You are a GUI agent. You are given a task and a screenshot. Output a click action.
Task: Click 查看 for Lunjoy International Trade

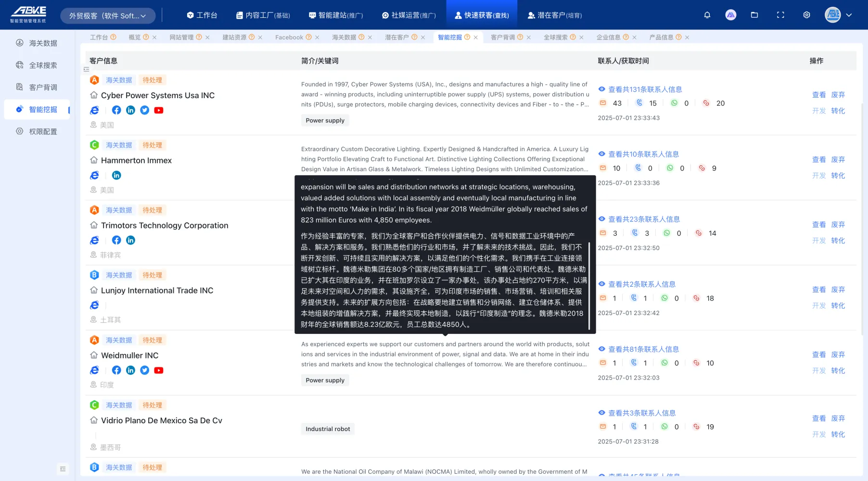819,290
